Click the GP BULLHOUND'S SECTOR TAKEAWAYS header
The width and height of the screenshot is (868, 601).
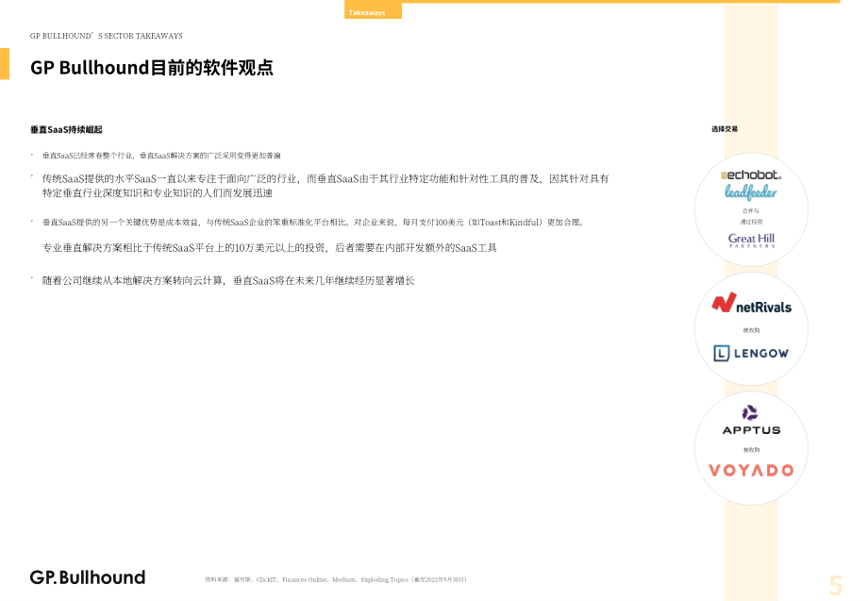107,36
